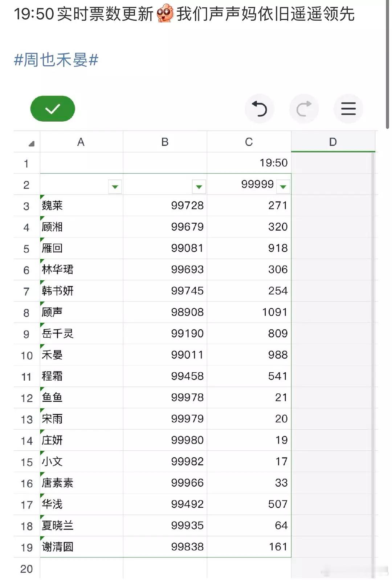Viewport: 392px width, 580px height.
Task: Click value cell 99838
Action: [x=165, y=547]
